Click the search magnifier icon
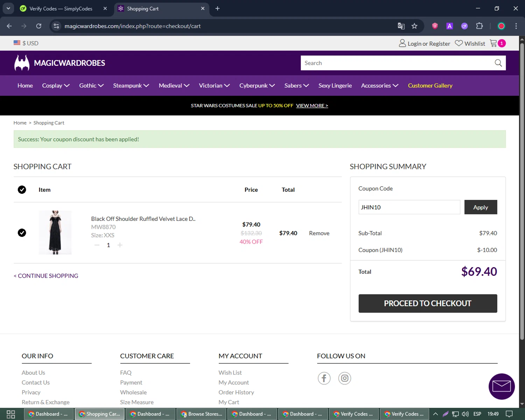The image size is (525, 420). [x=498, y=63]
